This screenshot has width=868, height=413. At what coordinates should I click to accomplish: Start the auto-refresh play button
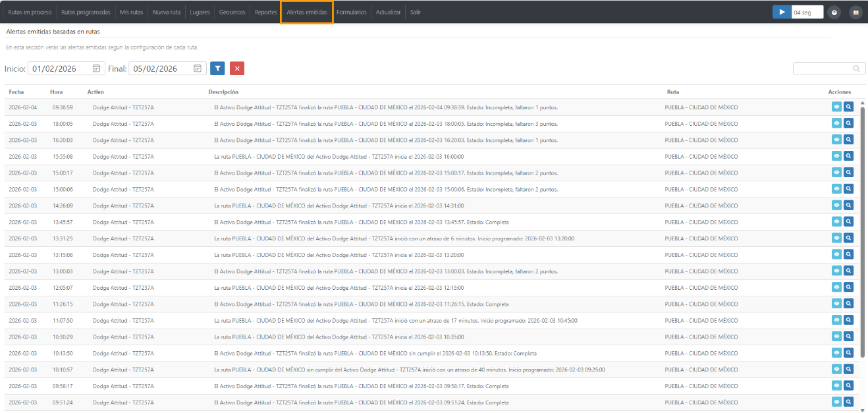click(x=782, y=12)
